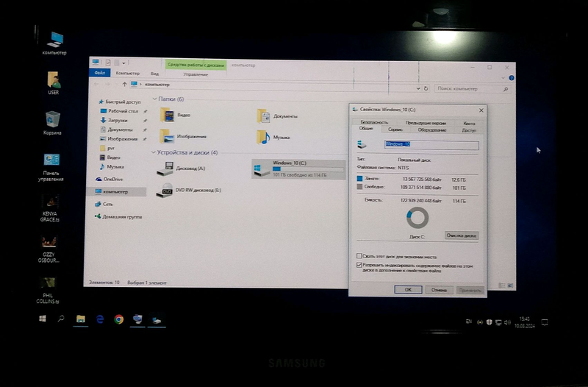Select Изображения in navigation pane
Screen dimensions: 588x387
(118, 139)
